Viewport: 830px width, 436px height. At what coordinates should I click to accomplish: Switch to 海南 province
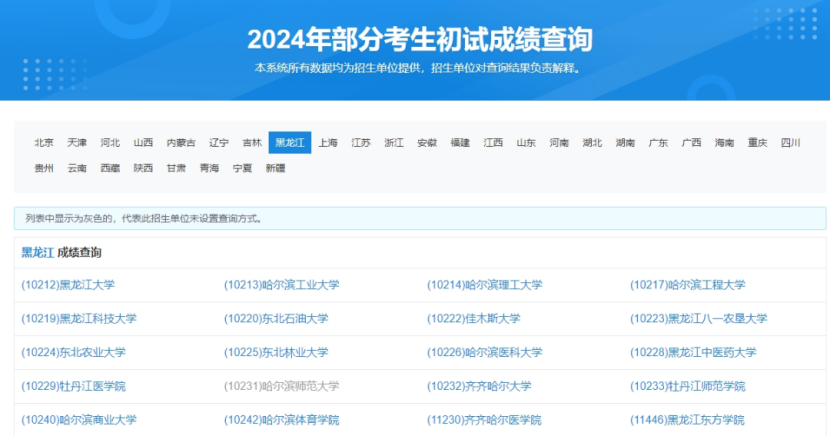pos(724,142)
